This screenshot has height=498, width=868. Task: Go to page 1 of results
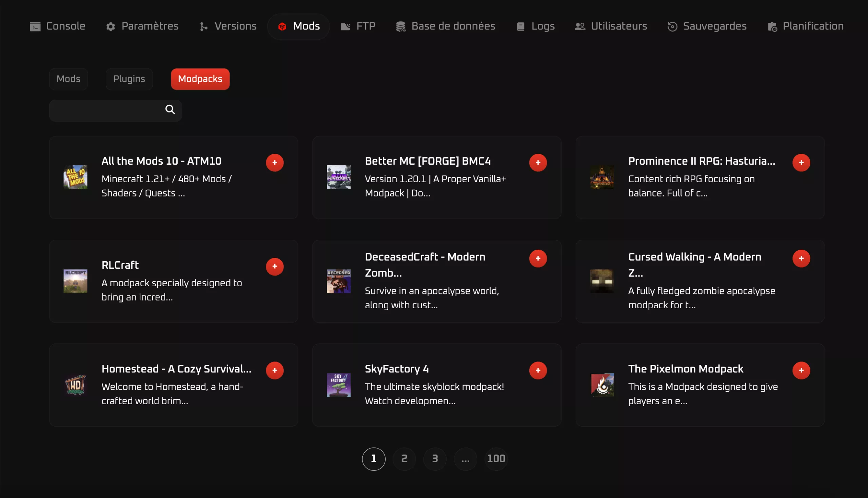(x=374, y=459)
